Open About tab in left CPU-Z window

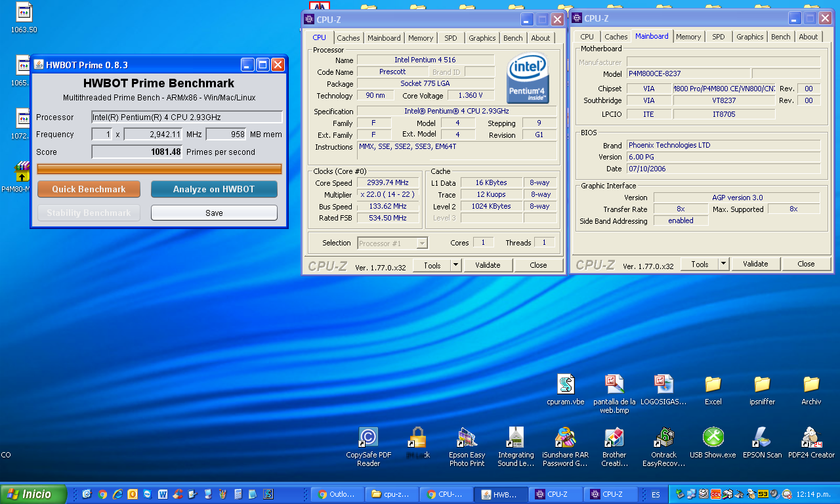tap(541, 38)
